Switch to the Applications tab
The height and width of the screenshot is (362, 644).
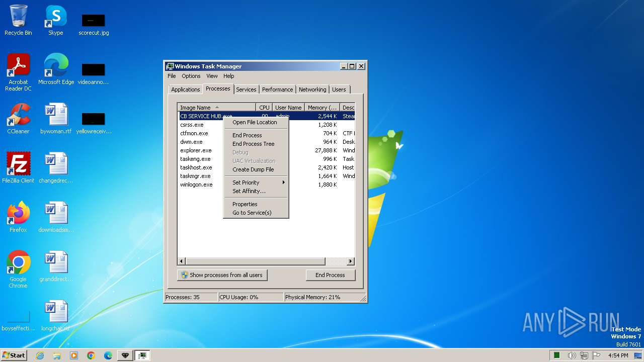coord(185,89)
